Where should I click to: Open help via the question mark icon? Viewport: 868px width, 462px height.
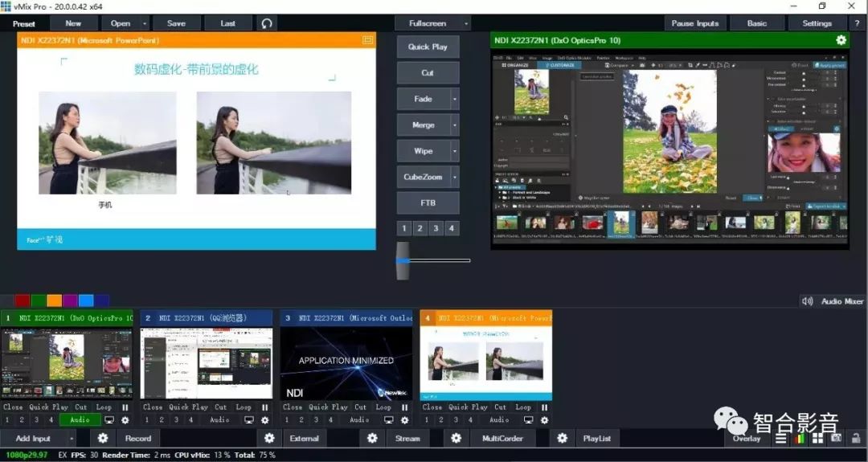(x=857, y=23)
